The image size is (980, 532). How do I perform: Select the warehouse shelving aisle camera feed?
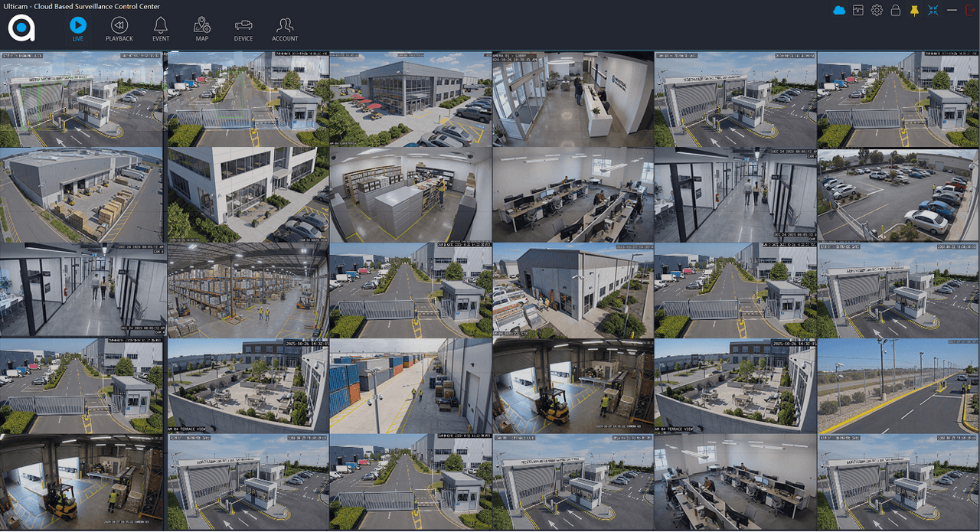[247, 290]
